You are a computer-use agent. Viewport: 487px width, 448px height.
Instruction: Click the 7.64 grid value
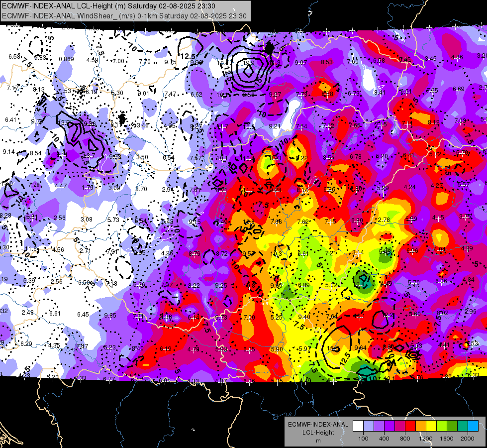pos(332,316)
